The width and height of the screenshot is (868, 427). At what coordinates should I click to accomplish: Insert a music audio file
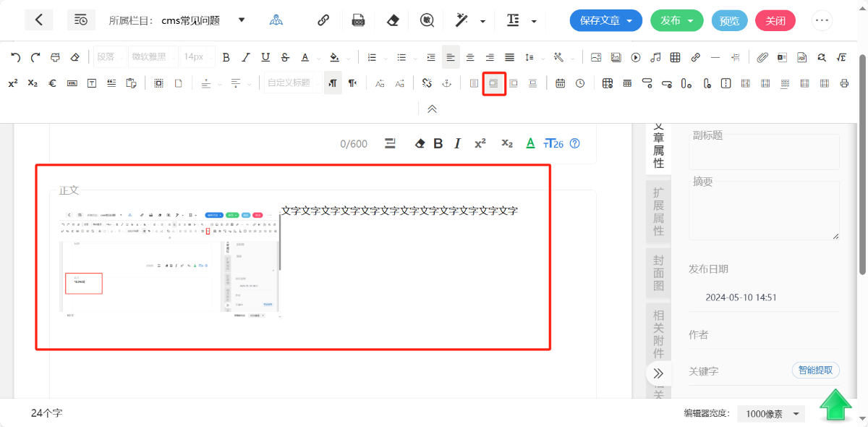pyautogui.click(x=655, y=57)
